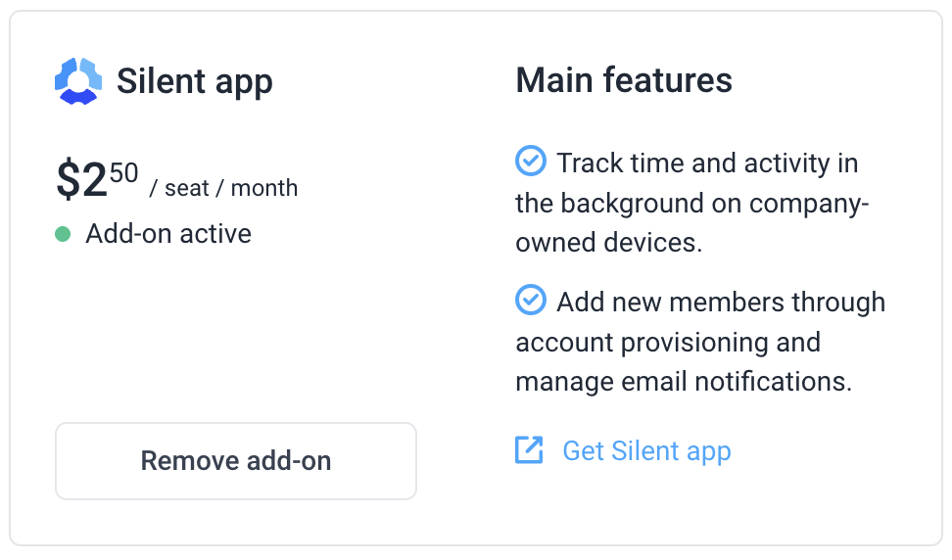Click the checkmark icon next to Track time feature
Screen dimensions: 952x560
point(531,161)
